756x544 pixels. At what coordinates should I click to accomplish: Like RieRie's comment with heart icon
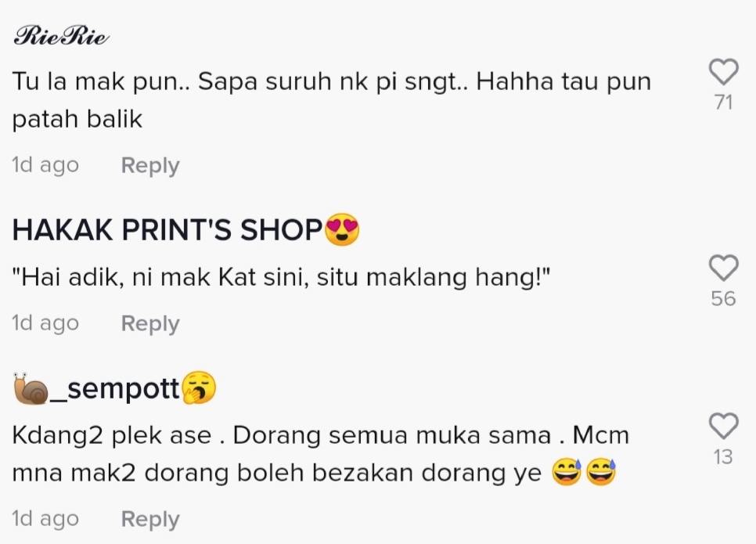pos(724,72)
